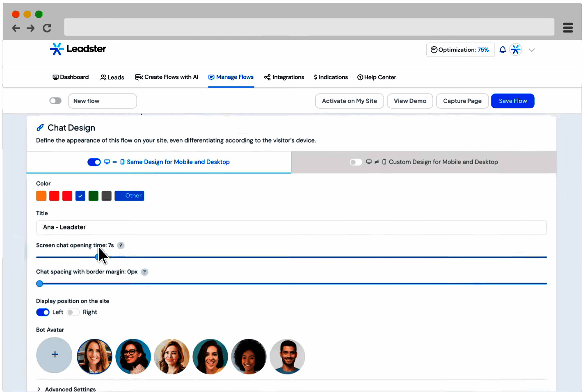583x392 pixels.
Task: Open the Other color picker
Action: coord(129,196)
